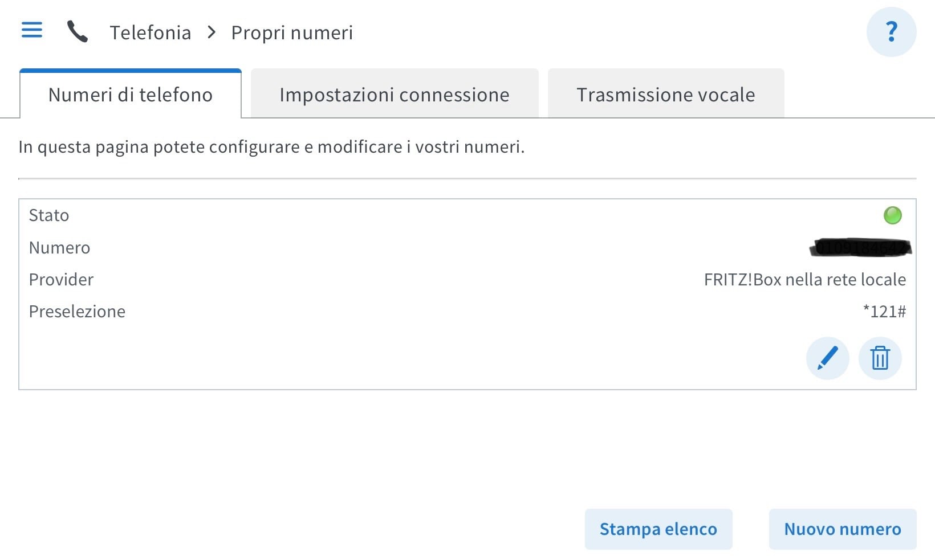Go to Telefonia in the breadcrumb
935x560 pixels.
tap(151, 32)
